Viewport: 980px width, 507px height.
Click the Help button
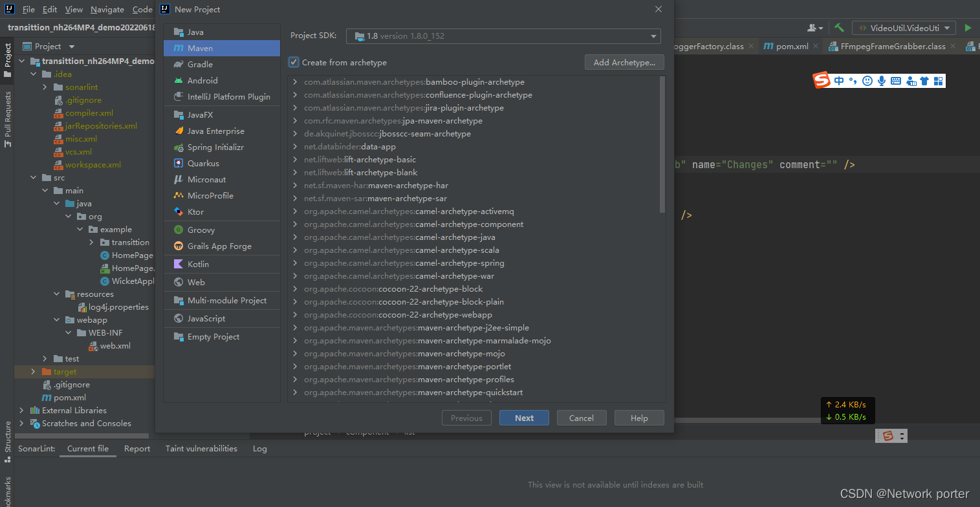pyautogui.click(x=639, y=418)
